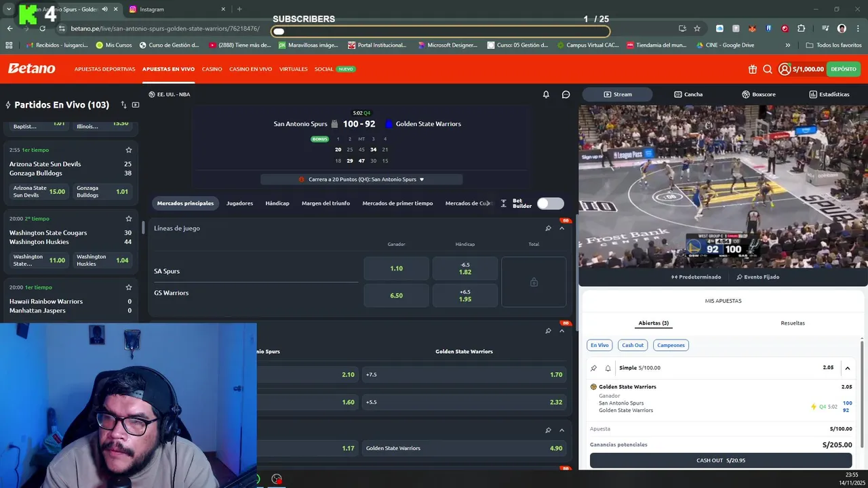Select Spurs -6.5 handicap at 1.82

465,268
